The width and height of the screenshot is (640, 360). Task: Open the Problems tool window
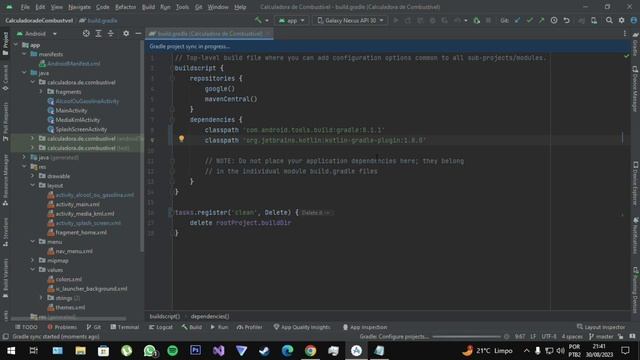62,327
